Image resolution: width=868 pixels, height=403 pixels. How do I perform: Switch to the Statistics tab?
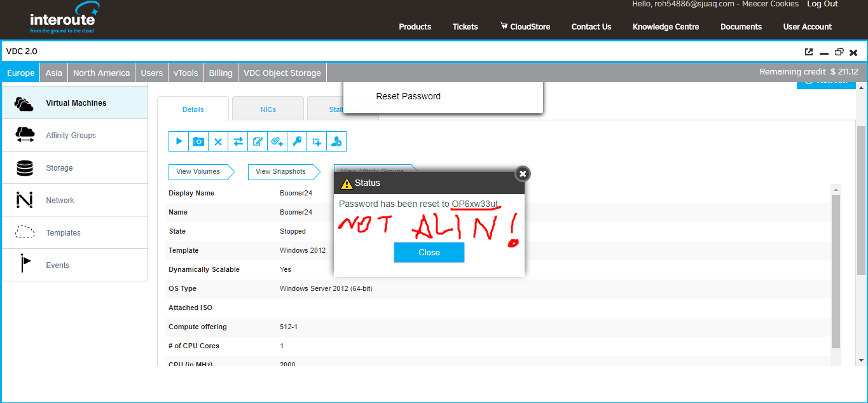coord(326,109)
